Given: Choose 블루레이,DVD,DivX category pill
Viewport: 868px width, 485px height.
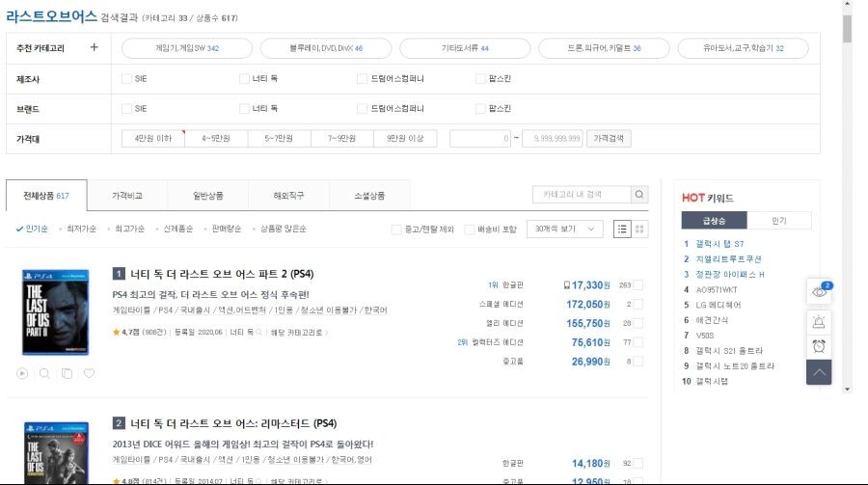Looking at the screenshot, I should (x=326, y=48).
